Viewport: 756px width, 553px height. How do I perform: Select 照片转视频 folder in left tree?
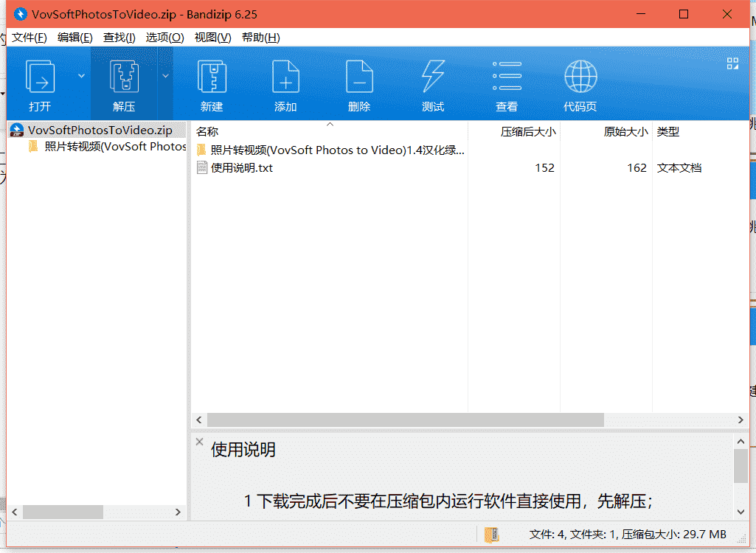pyautogui.click(x=115, y=146)
